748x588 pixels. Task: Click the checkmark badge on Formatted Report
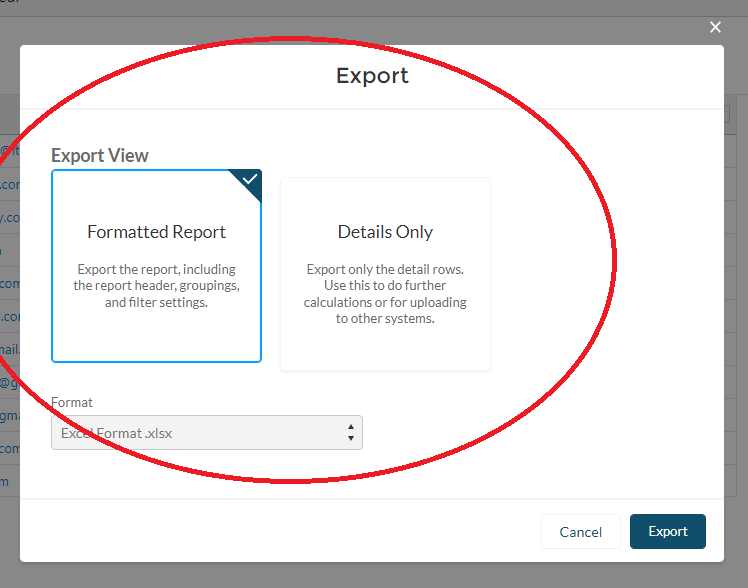(250, 180)
